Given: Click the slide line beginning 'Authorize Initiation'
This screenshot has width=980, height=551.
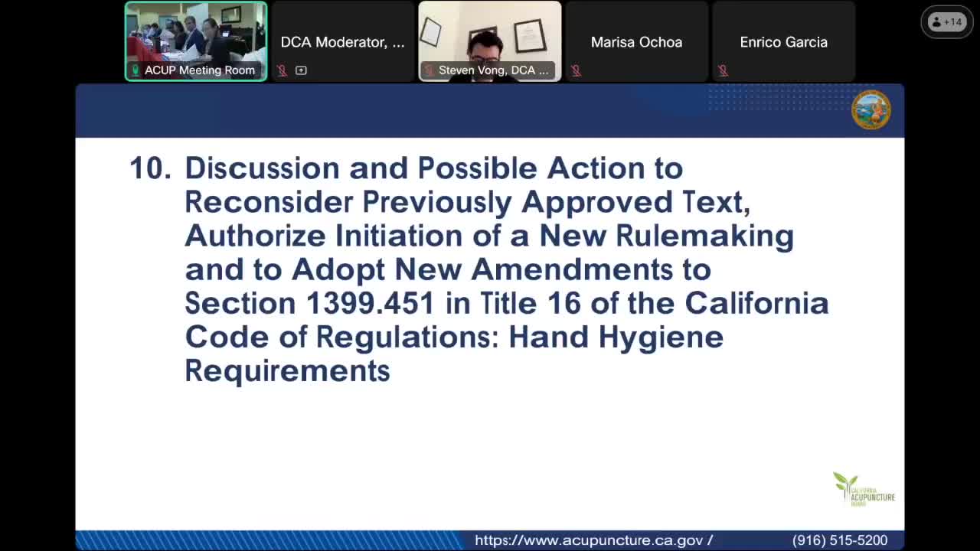Looking at the screenshot, I should (489, 236).
